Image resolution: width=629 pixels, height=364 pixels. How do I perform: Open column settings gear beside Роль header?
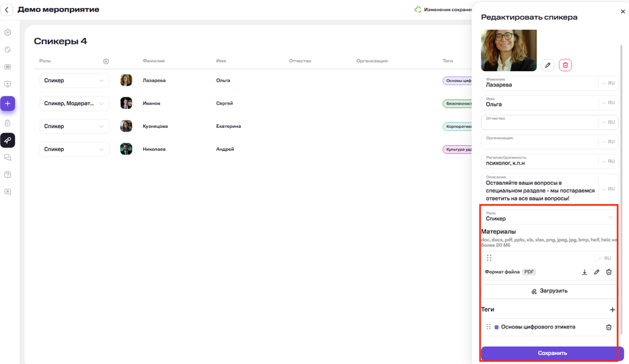point(106,61)
